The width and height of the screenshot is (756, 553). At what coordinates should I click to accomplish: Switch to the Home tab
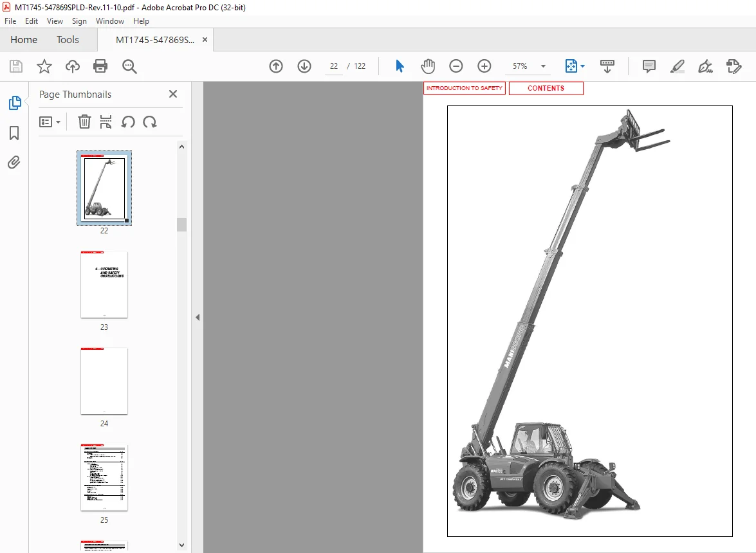point(24,39)
